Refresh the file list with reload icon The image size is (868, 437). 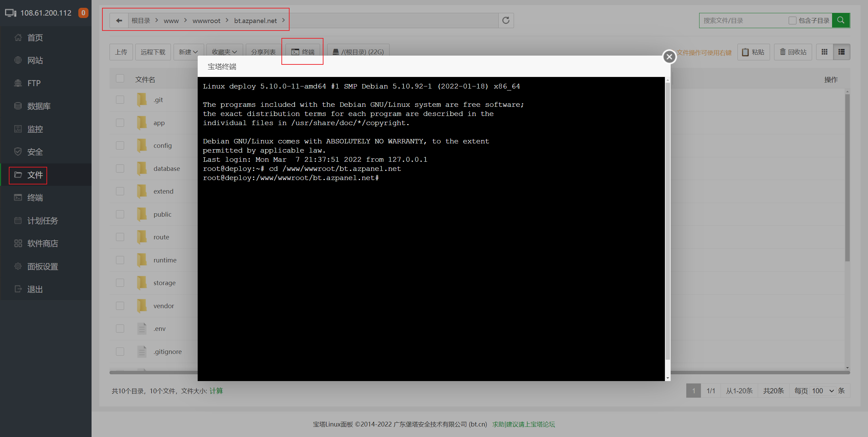506,21
